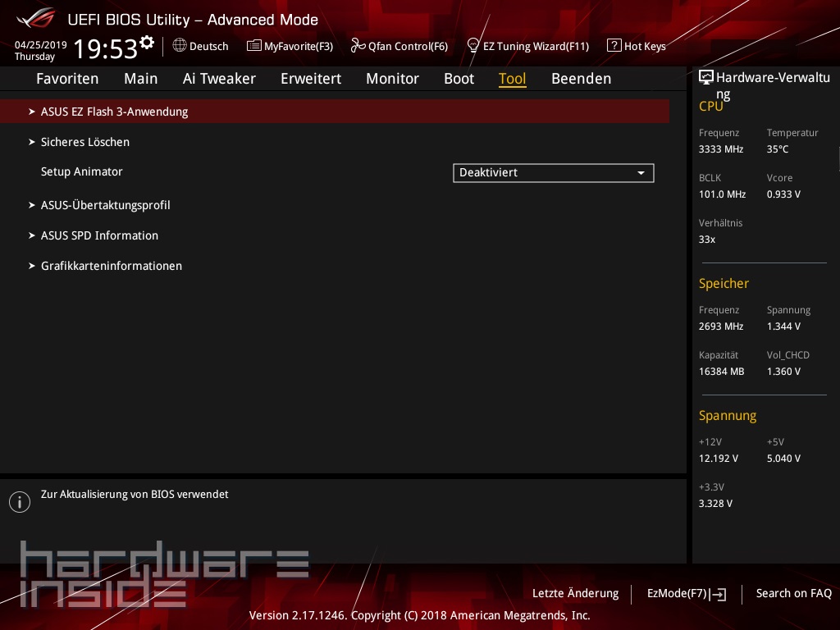Screen dimensions: 840x630
Task: Click the date 04/25/2019
Action: point(41,45)
